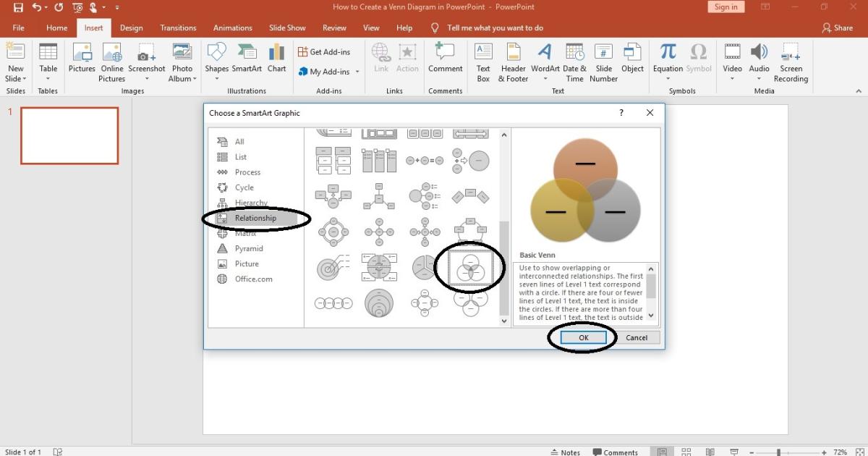The width and height of the screenshot is (868, 456).
Task: Cancel the SmartArt dialog
Action: (x=636, y=337)
